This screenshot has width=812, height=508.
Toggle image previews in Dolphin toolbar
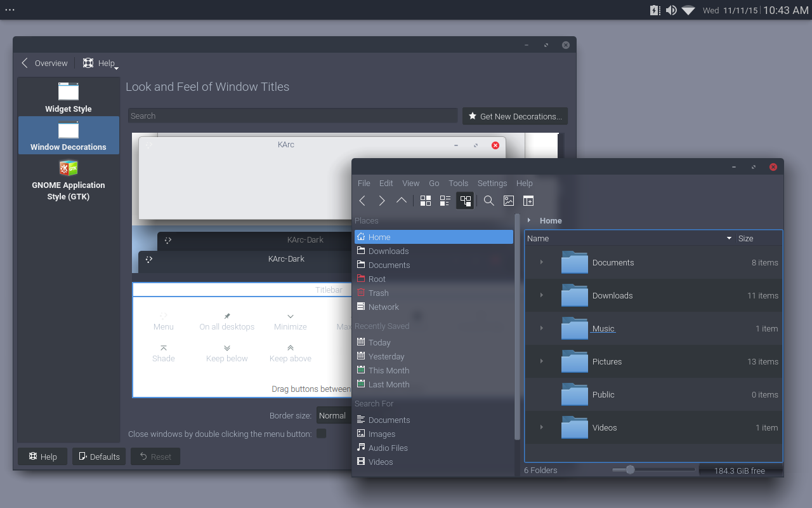[x=509, y=201]
